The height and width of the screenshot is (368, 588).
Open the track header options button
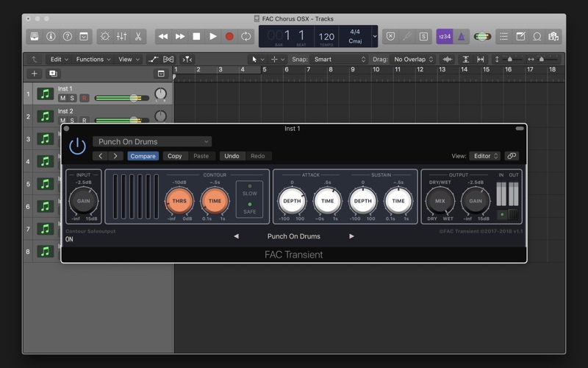[x=161, y=74]
